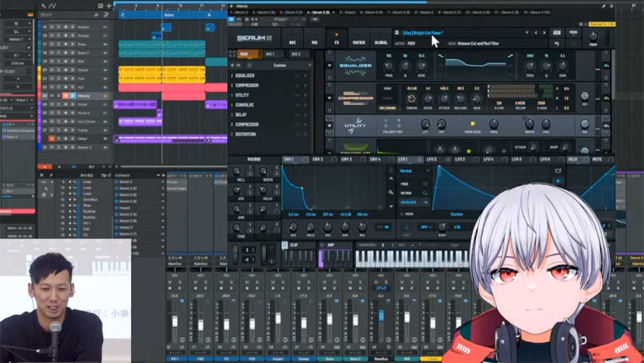Click the piano keyboard icon beside the preset arrows

557,33
